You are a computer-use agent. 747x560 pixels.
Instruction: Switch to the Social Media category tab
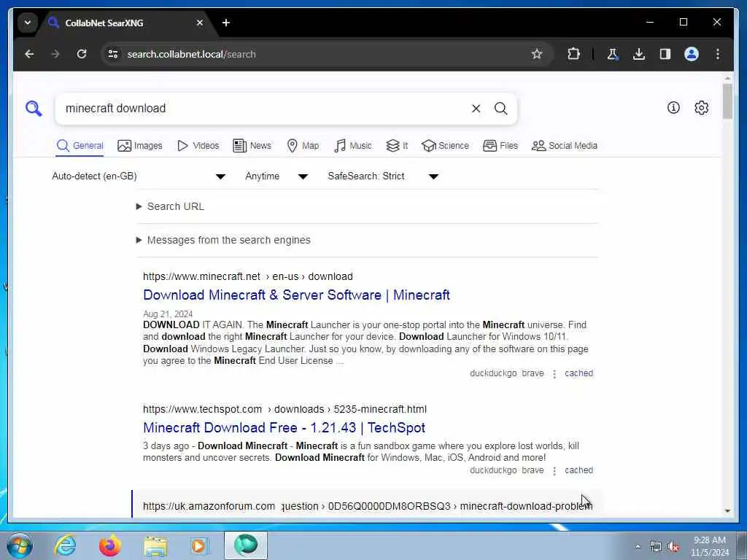click(565, 146)
